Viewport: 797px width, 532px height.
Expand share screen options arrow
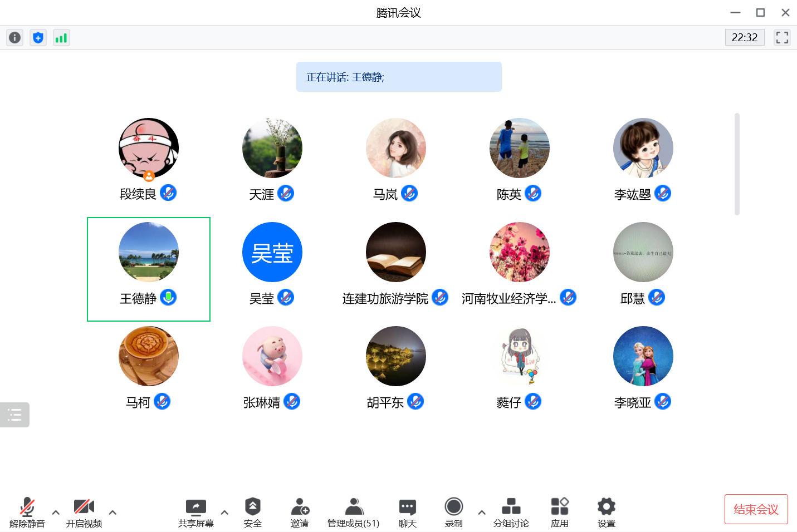(x=224, y=513)
